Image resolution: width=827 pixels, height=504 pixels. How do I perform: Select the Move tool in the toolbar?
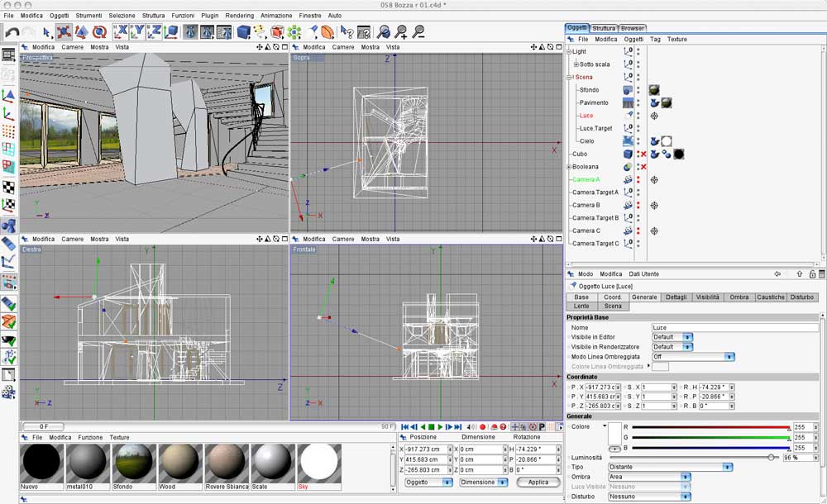click(64, 32)
